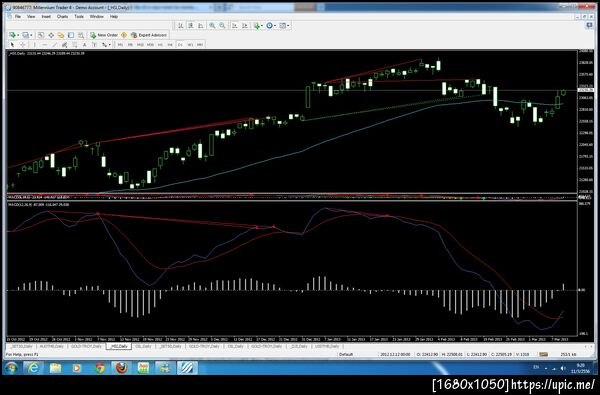This screenshot has height=395, width=600.
Task: Select the crosshair tool
Action: click(x=23, y=44)
